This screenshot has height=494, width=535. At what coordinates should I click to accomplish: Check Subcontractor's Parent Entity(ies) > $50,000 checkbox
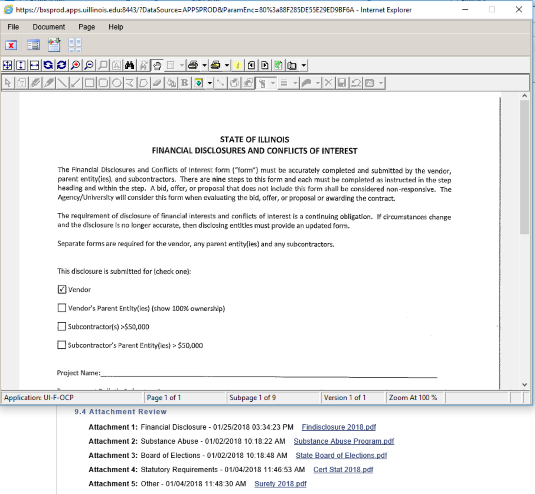tap(62, 345)
